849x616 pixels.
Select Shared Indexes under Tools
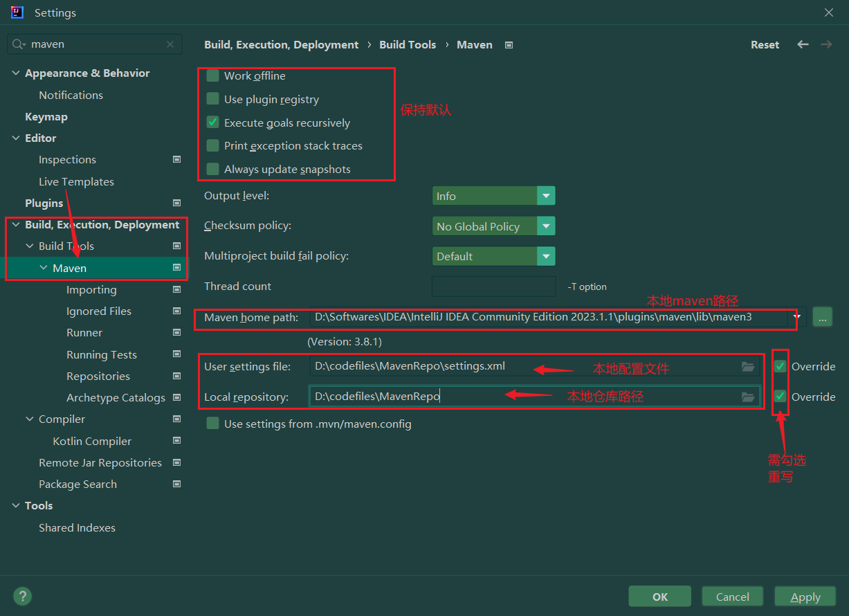click(77, 527)
